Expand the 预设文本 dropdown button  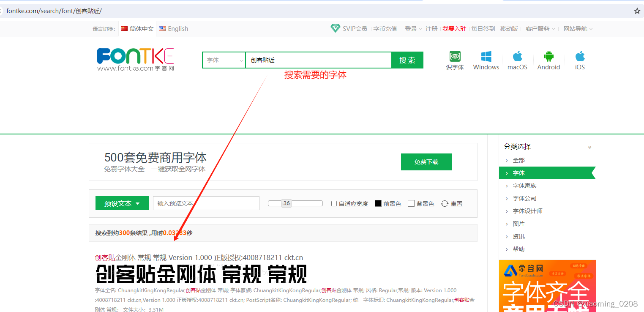click(x=122, y=203)
